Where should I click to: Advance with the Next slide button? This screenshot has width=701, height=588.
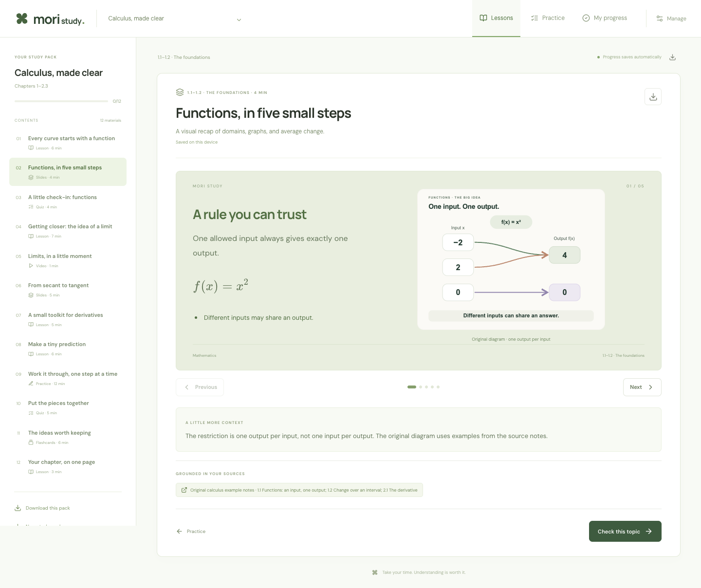(642, 387)
